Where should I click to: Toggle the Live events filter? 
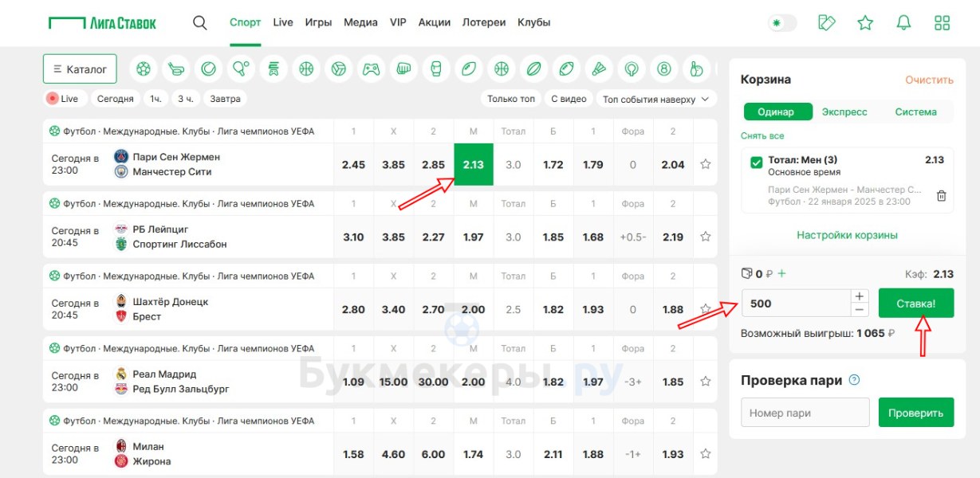(64, 99)
